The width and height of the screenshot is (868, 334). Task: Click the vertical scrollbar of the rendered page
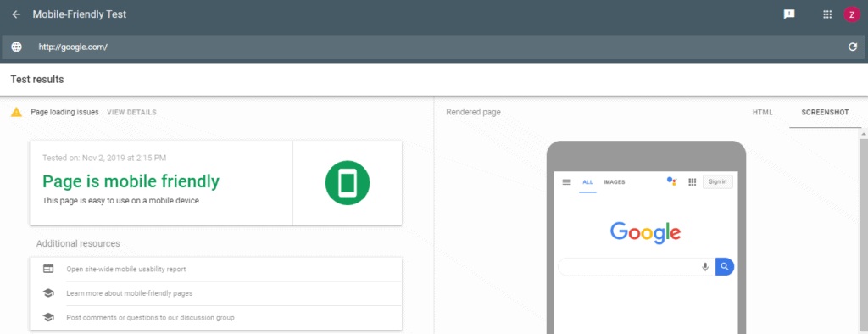pyautogui.click(x=864, y=231)
